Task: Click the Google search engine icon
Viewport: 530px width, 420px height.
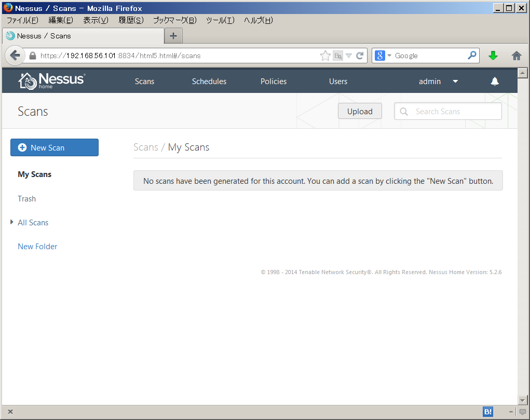Action: point(379,56)
